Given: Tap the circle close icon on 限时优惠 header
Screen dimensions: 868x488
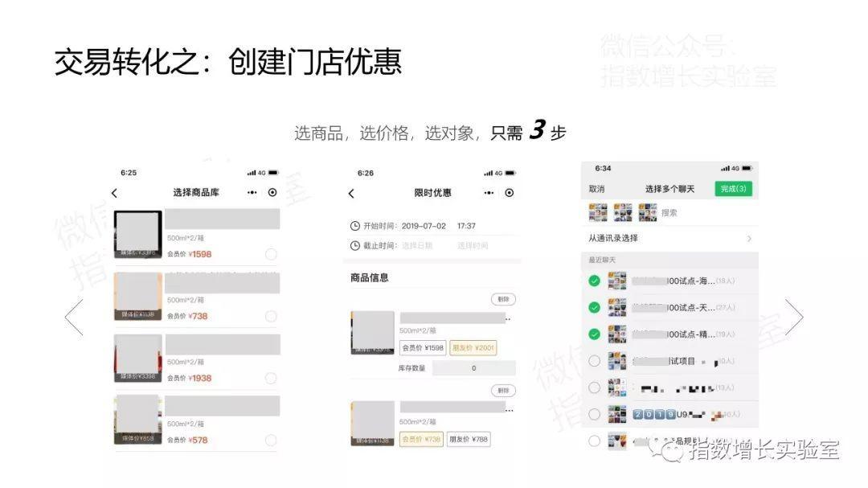Looking at the screenshot, I should pos(509,193).
